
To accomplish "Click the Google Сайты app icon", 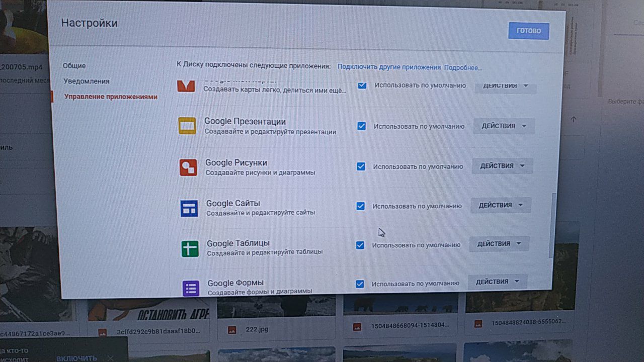I will (189, 208).
